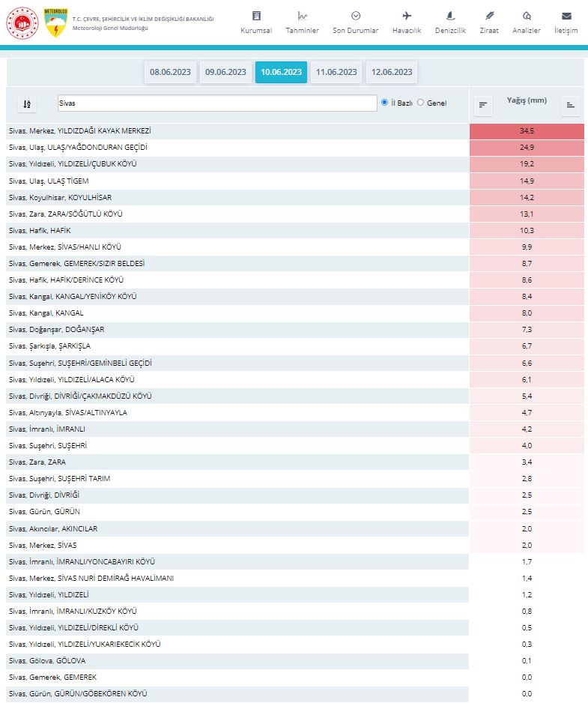Select the Genel radio button
The width and height of the screenshot is (588, 703).
point(420,103)
